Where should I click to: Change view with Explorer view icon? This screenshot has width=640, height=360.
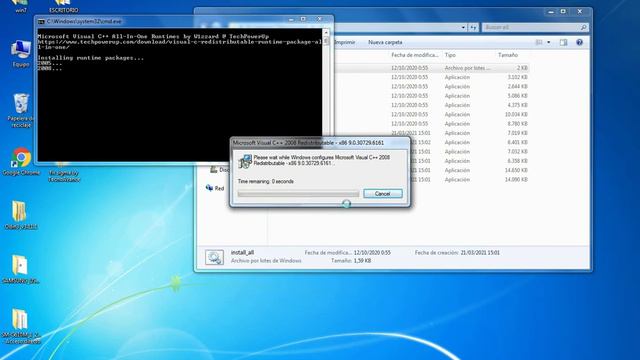click(539, 42)
